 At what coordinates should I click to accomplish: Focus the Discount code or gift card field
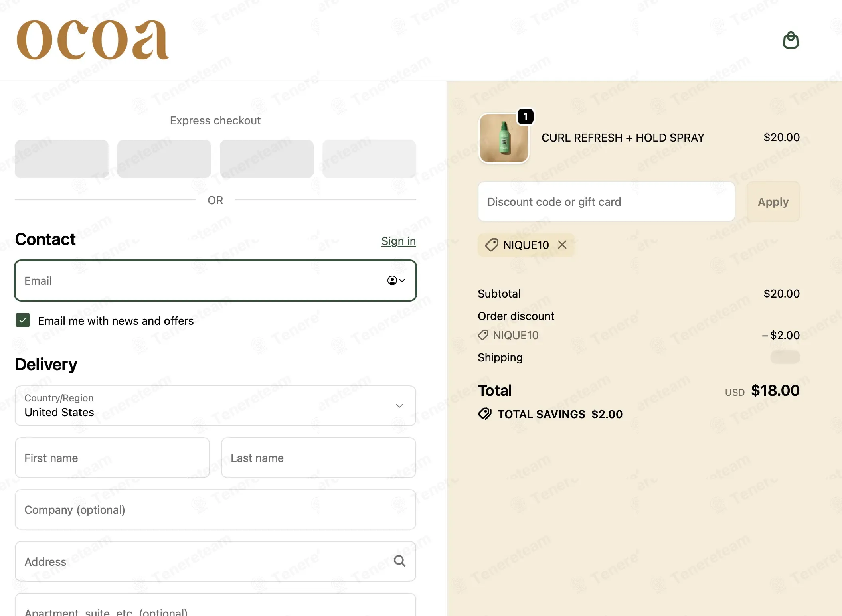[606, 201]
